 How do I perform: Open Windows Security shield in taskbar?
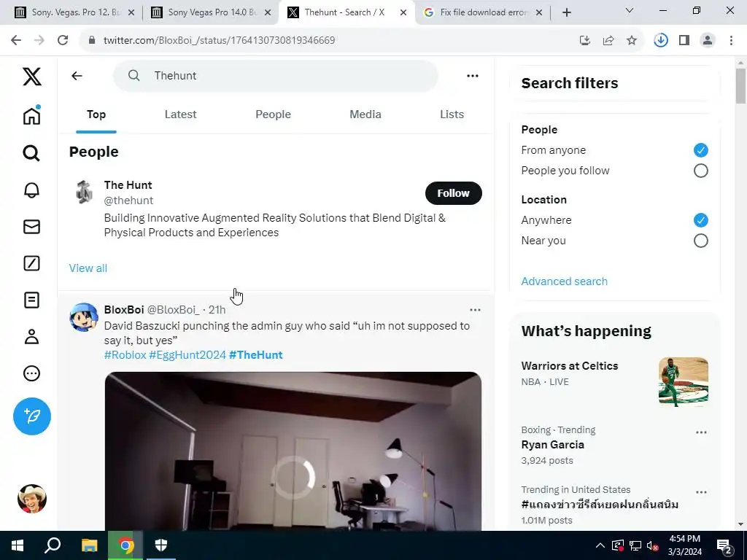tap(161, 545)
